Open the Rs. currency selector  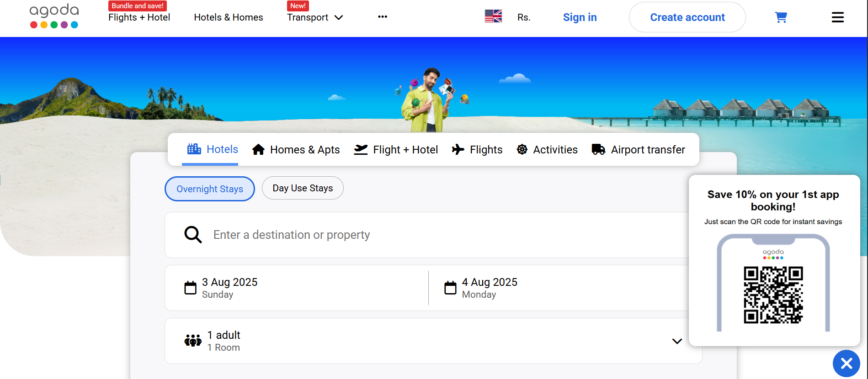[x=524, y=17]
